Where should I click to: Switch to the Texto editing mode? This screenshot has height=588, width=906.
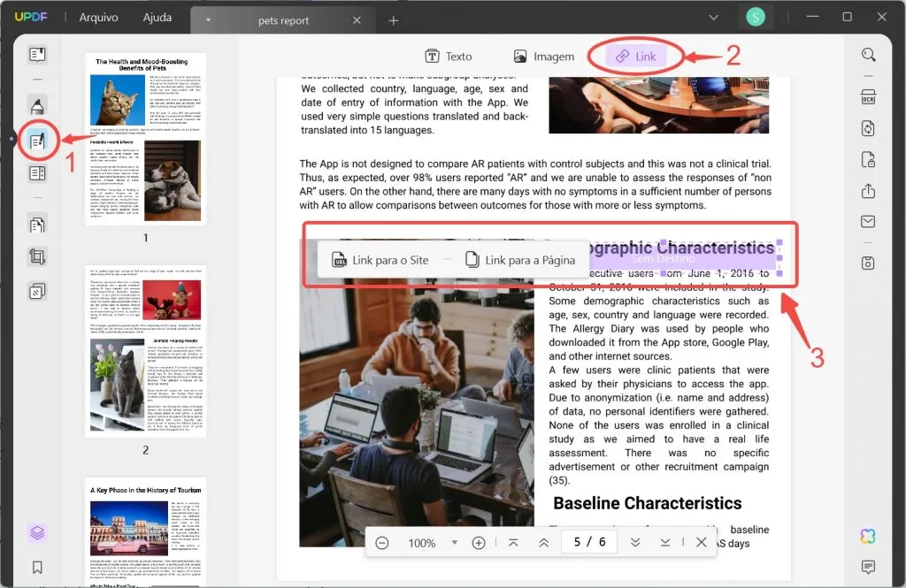(449, 55)
